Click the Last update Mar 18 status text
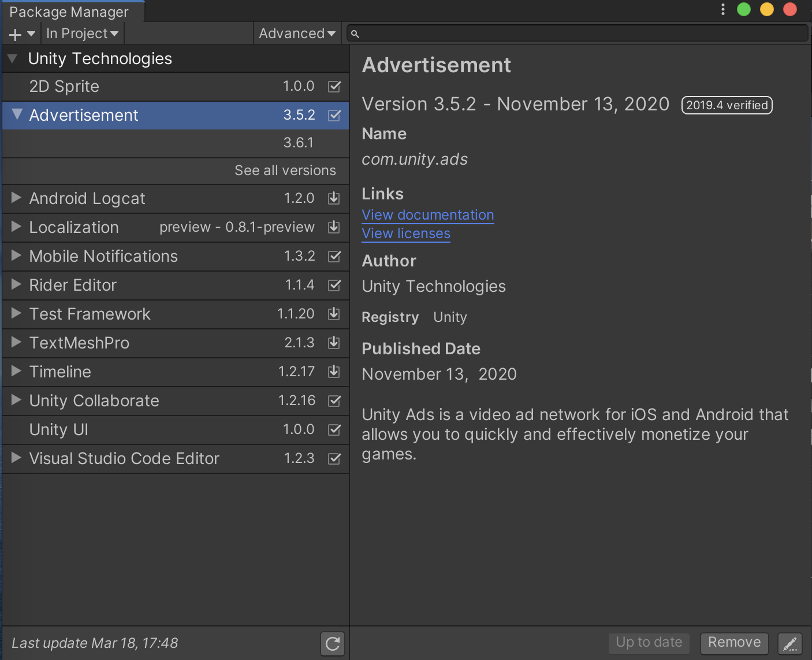Image resolution: width=812 pixels, height=660 pixels. coord(95,643)
